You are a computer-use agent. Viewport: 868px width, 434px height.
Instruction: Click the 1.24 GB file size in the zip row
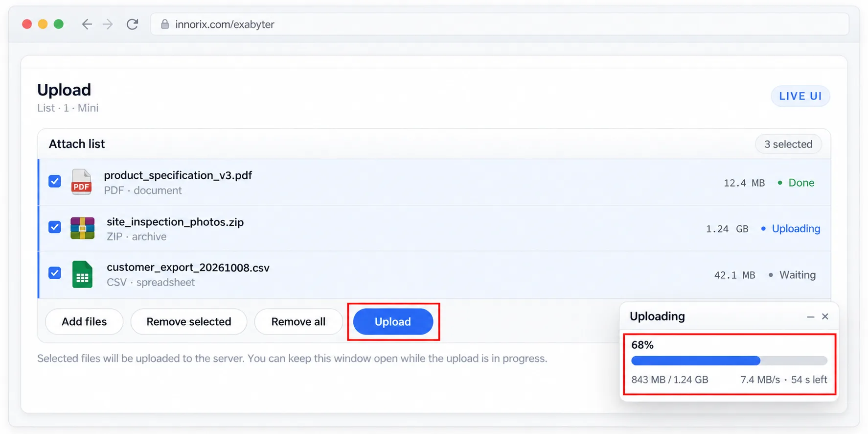pyautogui.click(x=727, y=229)
